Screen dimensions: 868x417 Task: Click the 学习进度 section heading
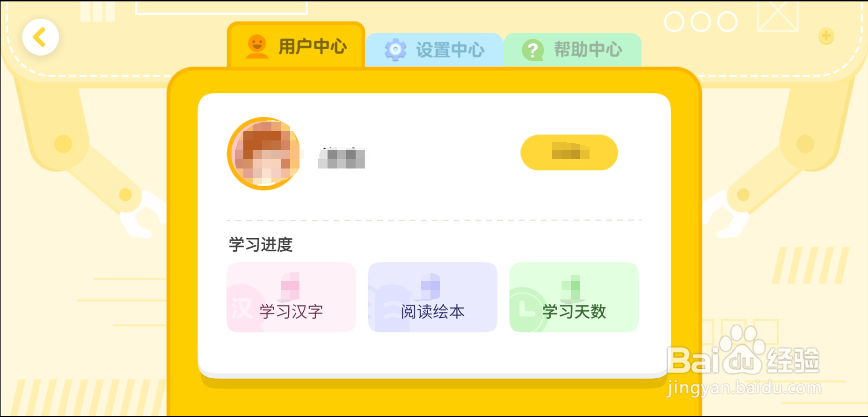(261, 245)
